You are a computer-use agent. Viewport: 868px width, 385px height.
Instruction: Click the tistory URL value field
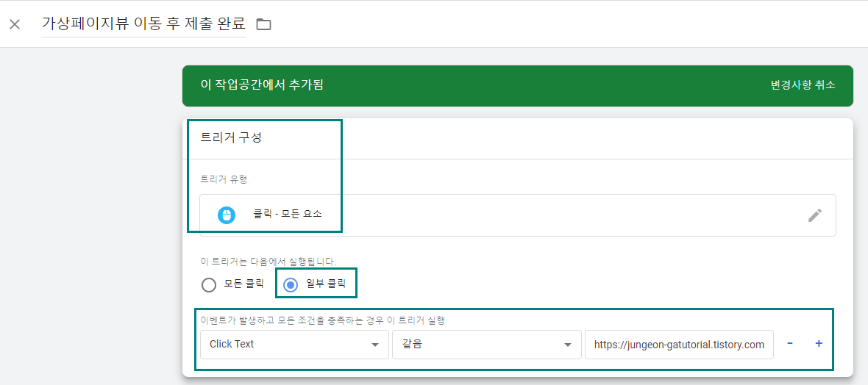(679, 344)
